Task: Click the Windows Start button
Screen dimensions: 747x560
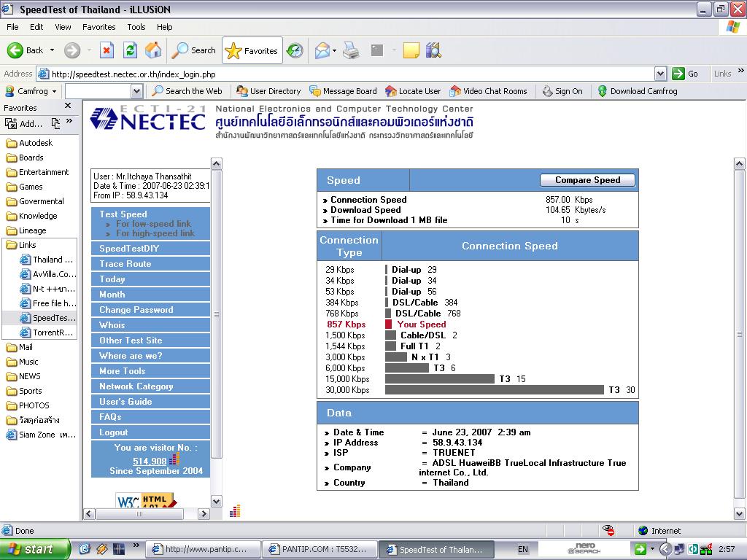Action: click(34, 549)
